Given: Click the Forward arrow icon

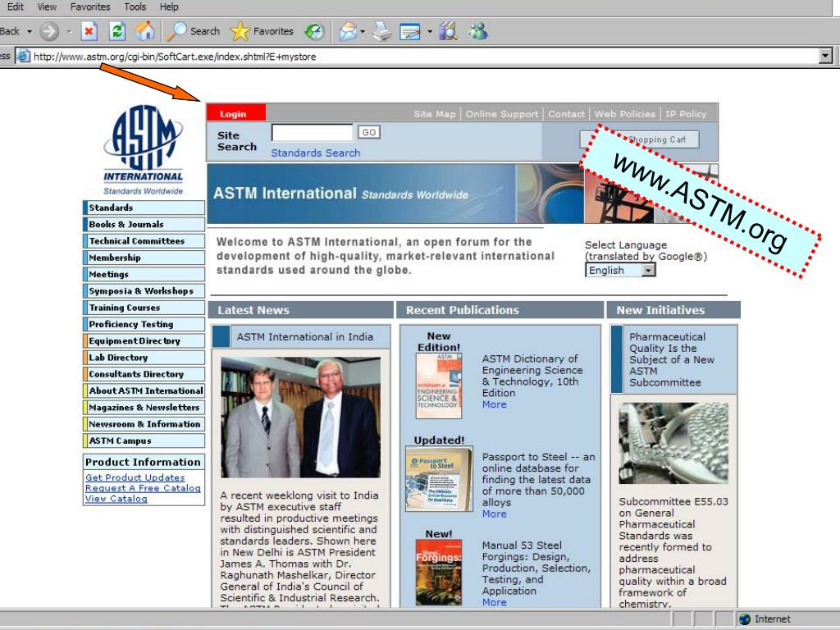Looking at the screenshot, I should click(48, 32).
